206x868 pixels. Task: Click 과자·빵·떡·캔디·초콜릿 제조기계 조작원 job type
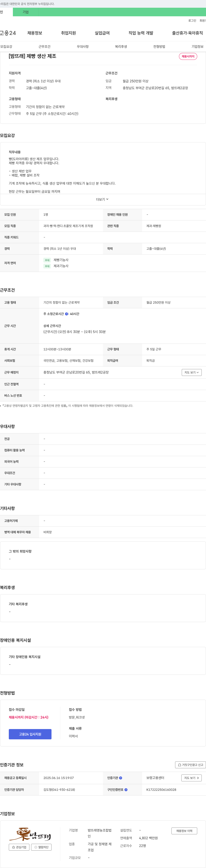[68, 226]
